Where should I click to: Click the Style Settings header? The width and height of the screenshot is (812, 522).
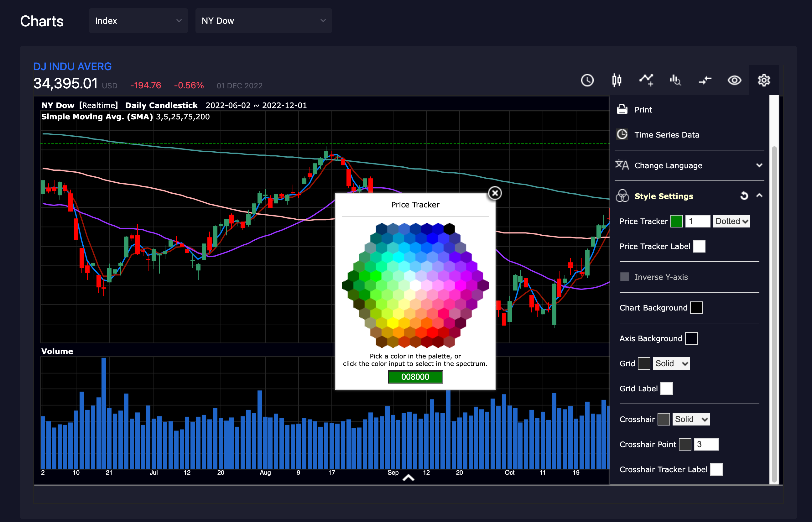664,196
